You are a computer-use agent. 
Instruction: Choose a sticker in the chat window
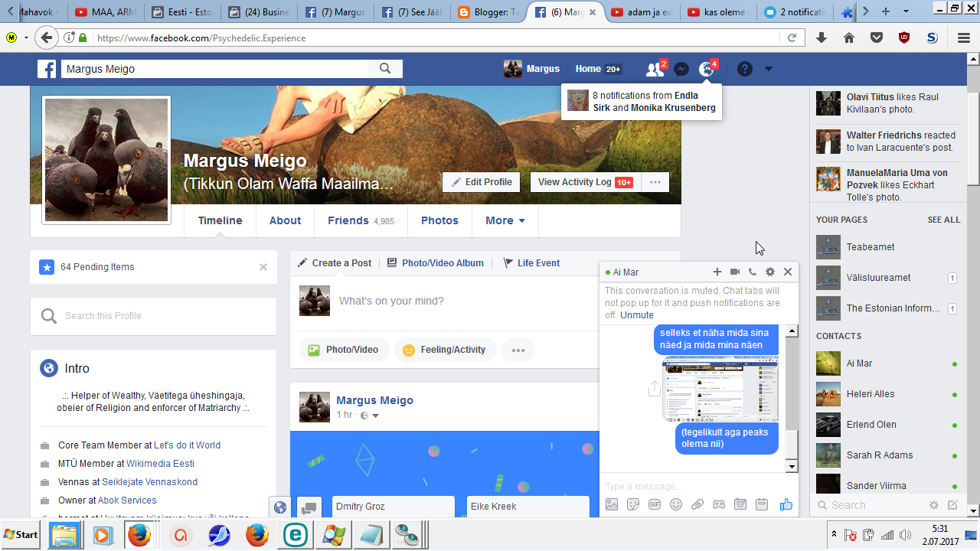(633, 504)
